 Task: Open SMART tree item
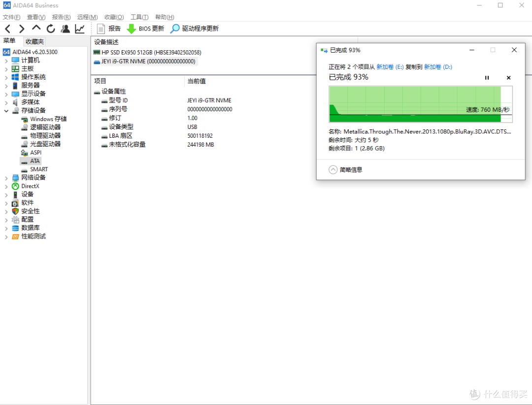coord(34,169)
